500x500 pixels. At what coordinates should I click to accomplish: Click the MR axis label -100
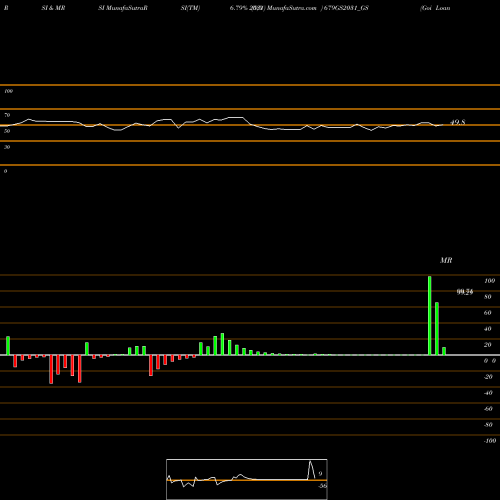tap(490, 441)
